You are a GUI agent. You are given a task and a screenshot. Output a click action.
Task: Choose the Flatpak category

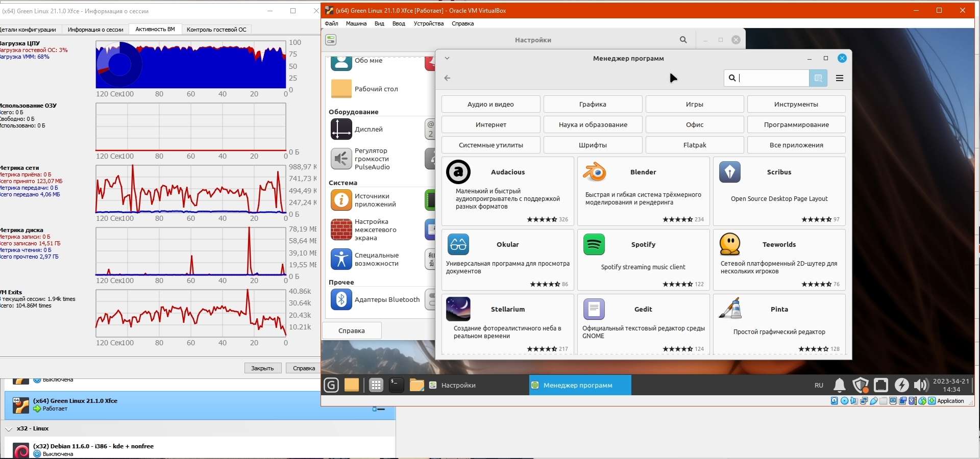point(695,145)
